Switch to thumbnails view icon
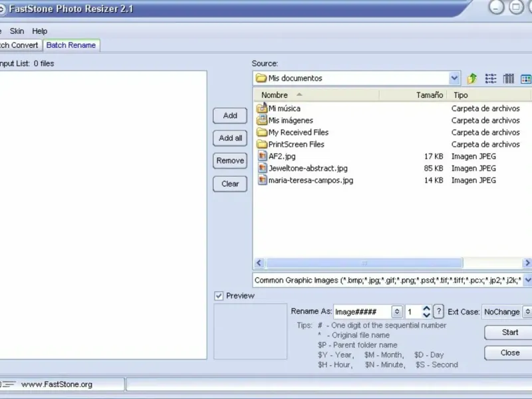 point(526,78)
